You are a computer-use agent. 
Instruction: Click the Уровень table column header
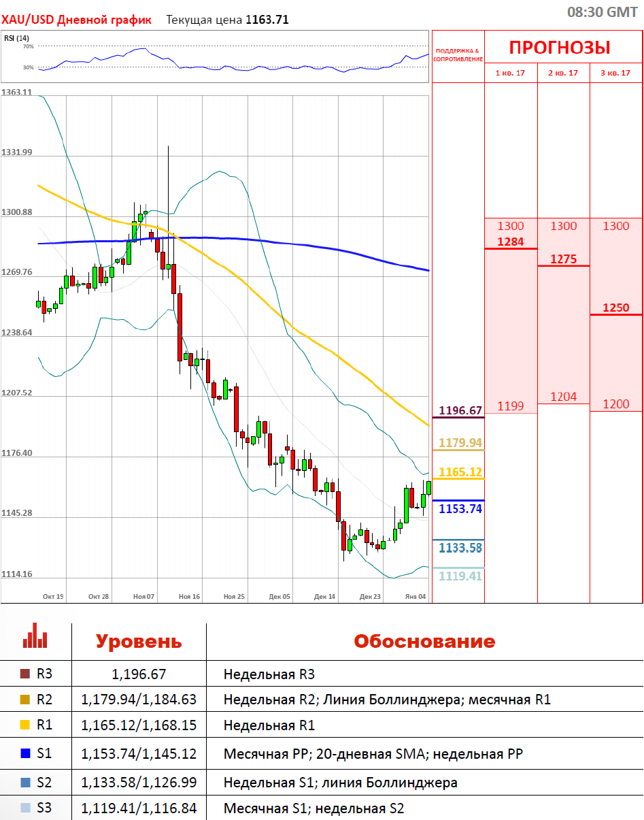tap(139, 641)
